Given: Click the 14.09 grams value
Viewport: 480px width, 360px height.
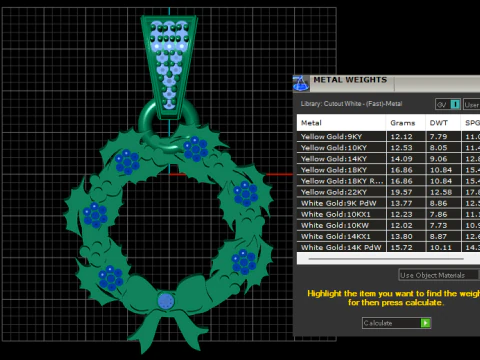Looking at the screenshot, I should pyautogui.click(x=401, y=159).
